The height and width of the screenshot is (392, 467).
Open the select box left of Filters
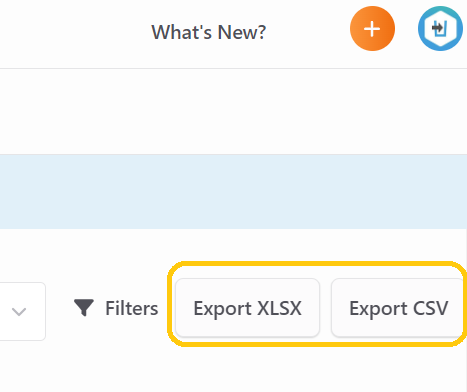coord(22,312)
